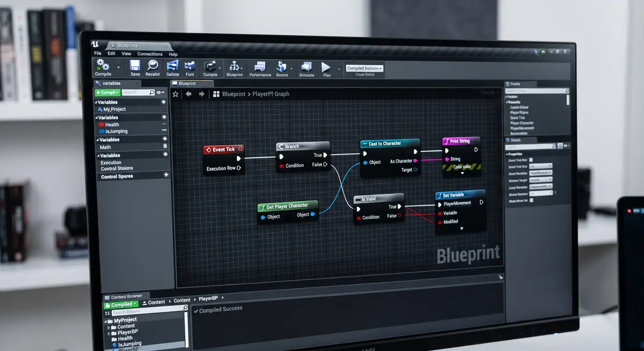The image size is (644, 351).
Task: Open the Edit menu
Action: pyautogui.click(x=111, y=54)
